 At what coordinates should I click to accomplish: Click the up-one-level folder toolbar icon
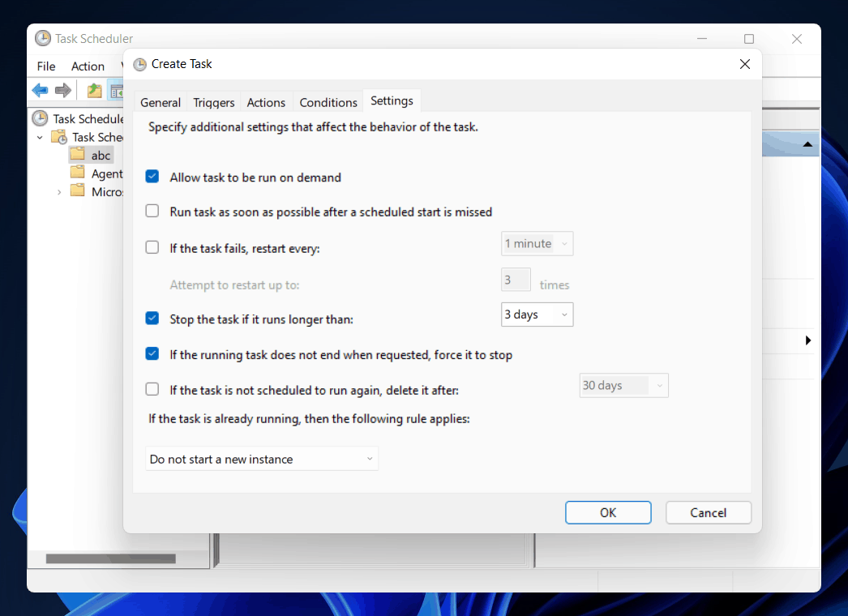(x=95, y=90)
